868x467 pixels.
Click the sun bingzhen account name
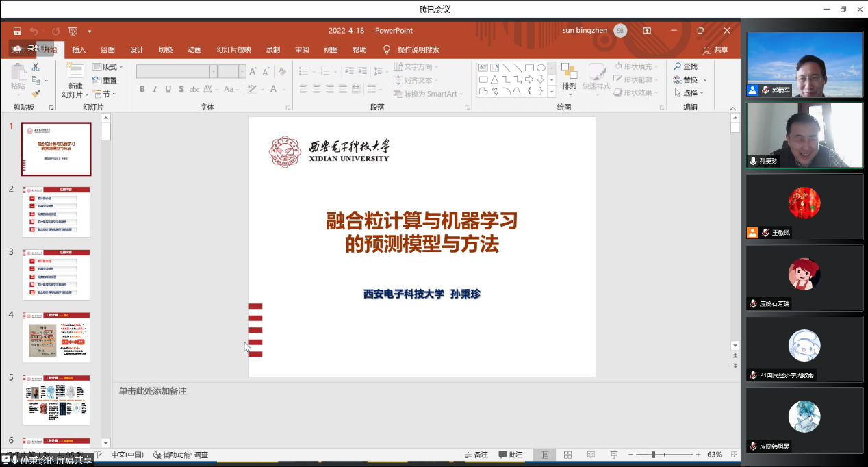pyautogui.click(x=584, y=31)
